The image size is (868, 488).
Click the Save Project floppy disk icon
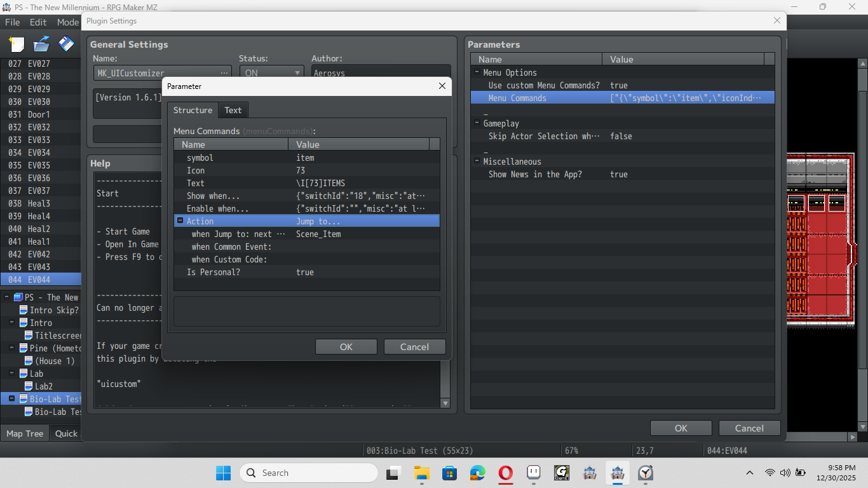[x=66, y=44]
